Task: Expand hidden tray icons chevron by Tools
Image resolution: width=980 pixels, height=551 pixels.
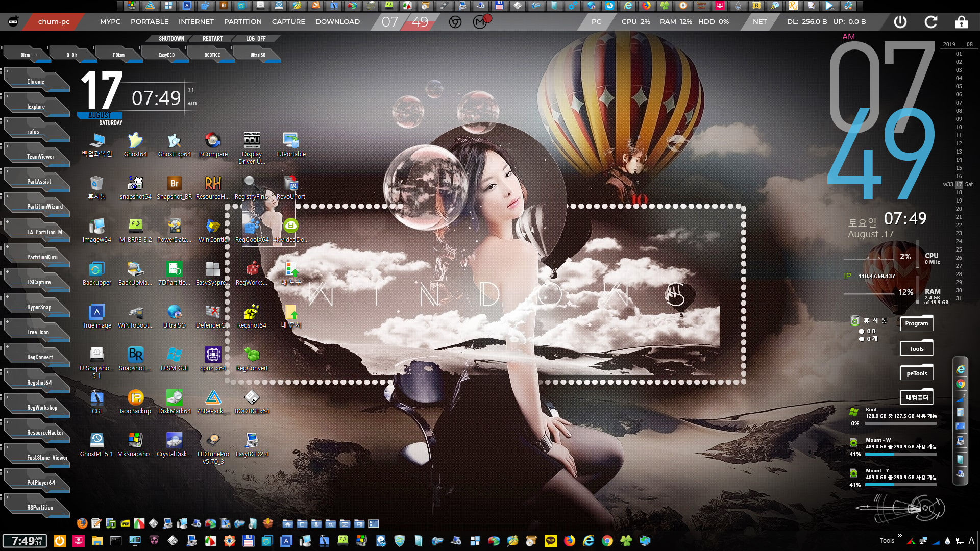Action: point(900,536)
